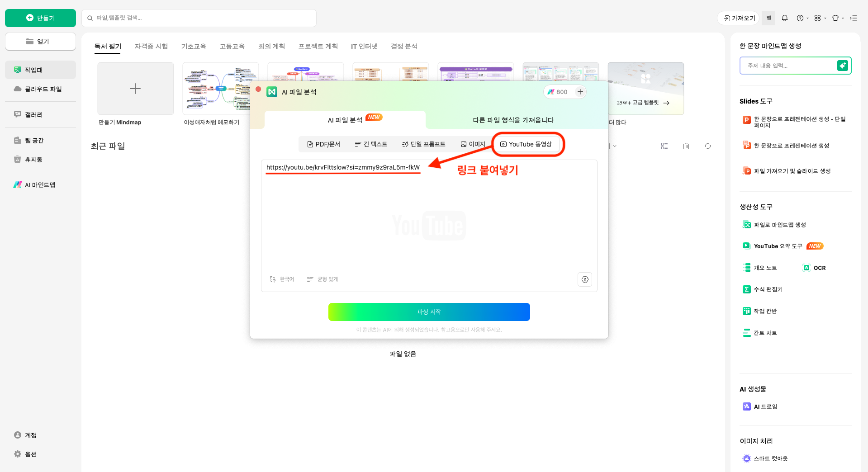Refresh the recent files list
This screenshot has height=472, width=868.
pyautogui.click(x=708, y=146)
